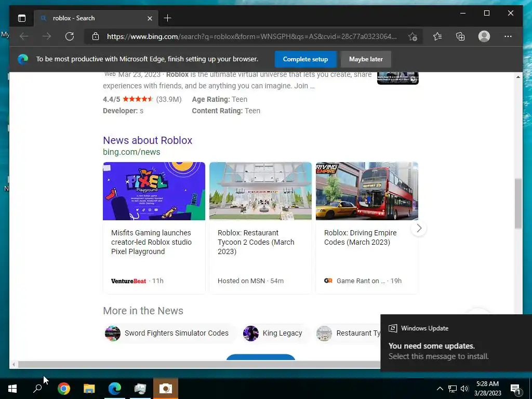Image resolution: width=532 pixels, height=399 pixels.
Task: Open File Explorer from taskbar
Action: (89, 389)
